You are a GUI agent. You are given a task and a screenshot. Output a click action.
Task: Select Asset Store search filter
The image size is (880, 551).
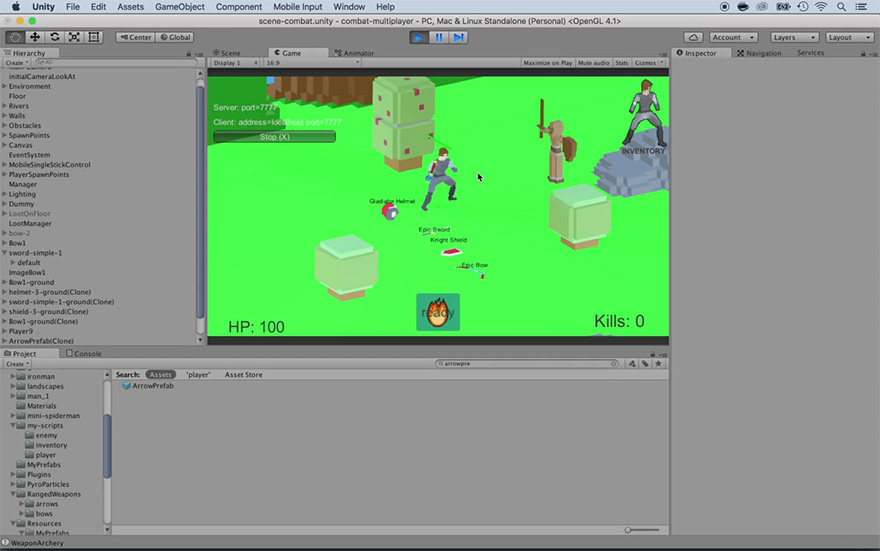tap(243, 374)
